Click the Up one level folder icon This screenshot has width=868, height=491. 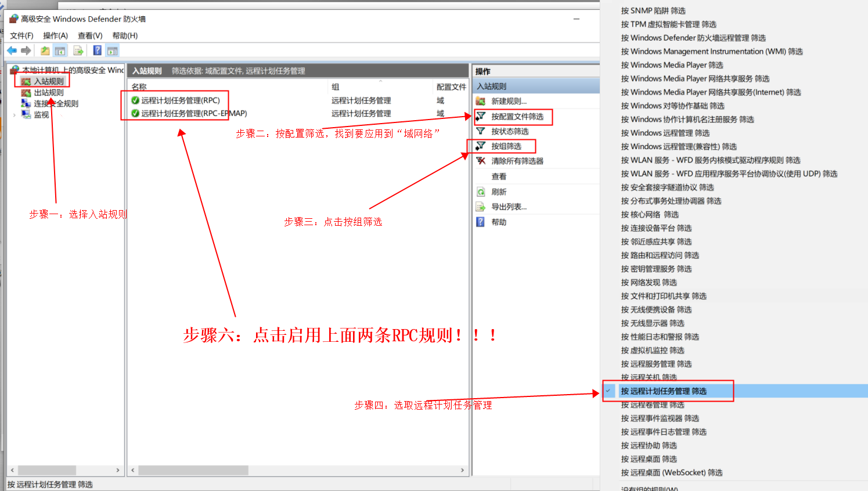pyautogui.click(x=45, y=50)
